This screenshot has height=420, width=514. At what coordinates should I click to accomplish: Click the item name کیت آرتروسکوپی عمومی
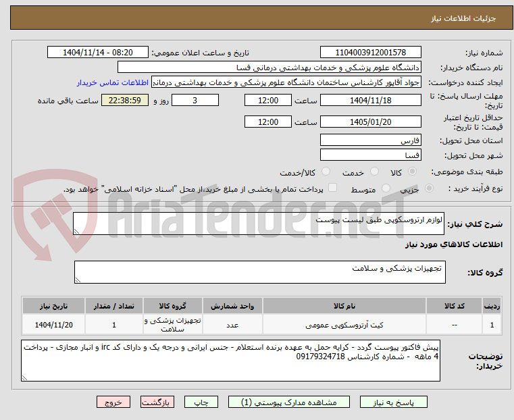point(344,325)
